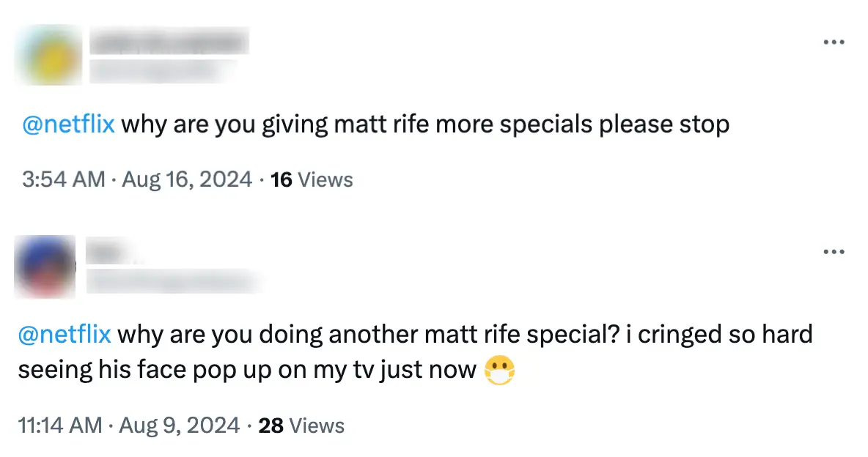868x457 pixels.
Task: Select the yellow avatar image on the top post
Action: pos(48,54)
